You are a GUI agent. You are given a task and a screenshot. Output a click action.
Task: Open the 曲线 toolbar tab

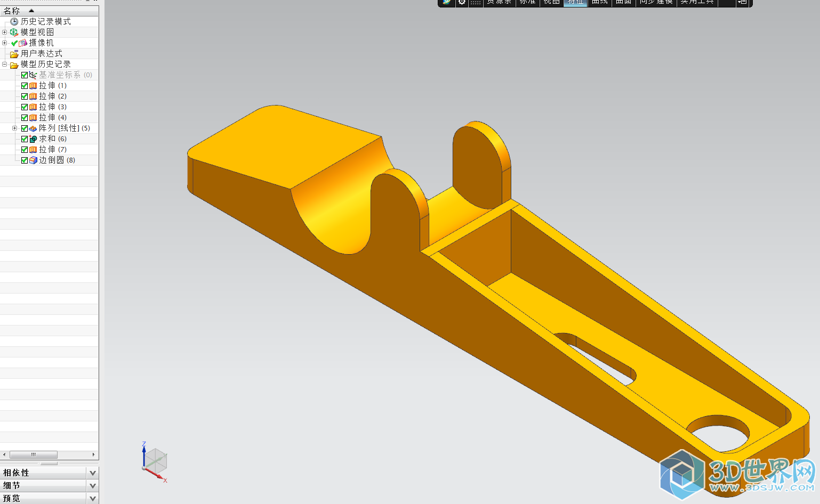click(x=600, y=2)
